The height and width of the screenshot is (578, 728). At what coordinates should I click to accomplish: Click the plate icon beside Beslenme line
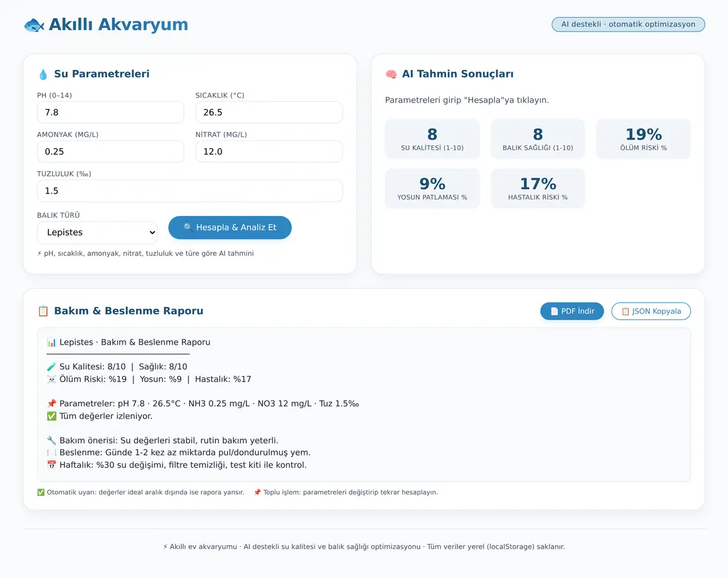[x=52, y=452]
